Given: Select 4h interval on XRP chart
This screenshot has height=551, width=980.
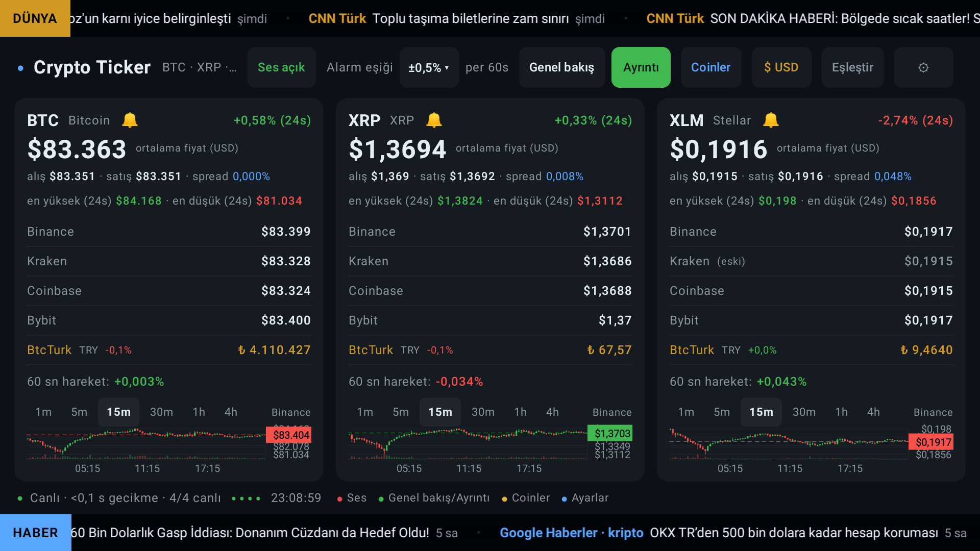Looking at the screenshot, I should click(552, 412).
